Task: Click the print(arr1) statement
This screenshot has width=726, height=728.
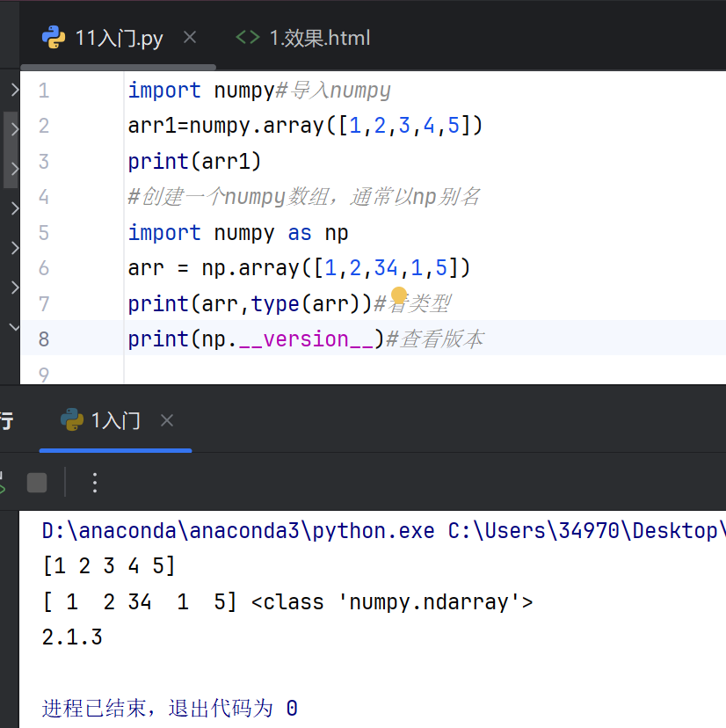Action: click(x=194, y=162)
